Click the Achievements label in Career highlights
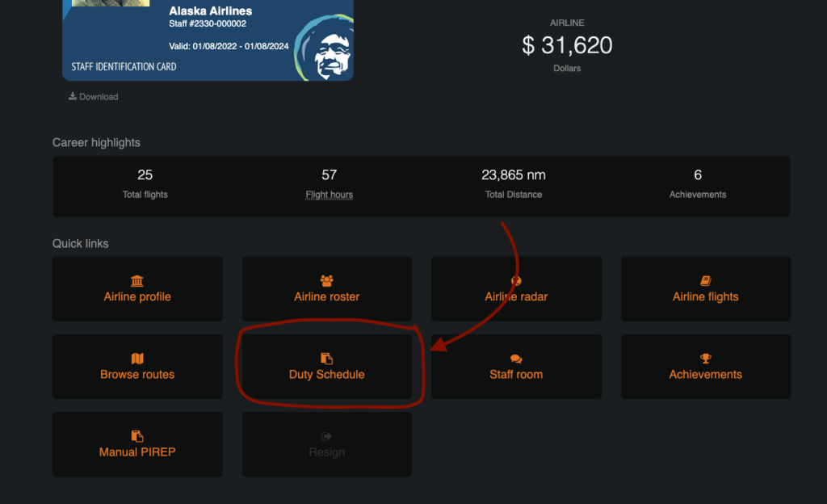This screenshot has height=504, width=827. [x=697, y=195]
